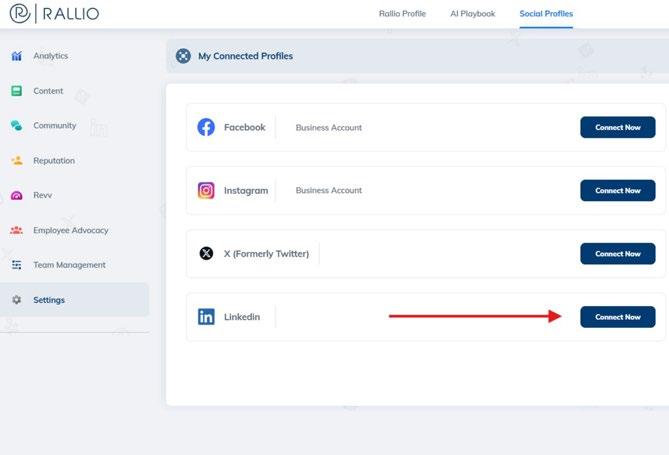Click the Facebook logo icon

coord(206,127)
